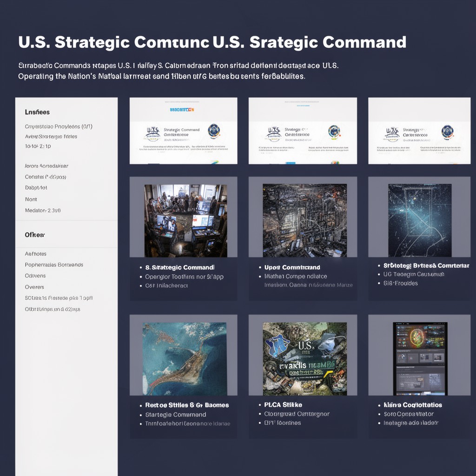This screenshot has width=476, height=476.
Task: Open the 'PLCA Stilke' card title
Action: pyautogui.click(x=283, y=405)
